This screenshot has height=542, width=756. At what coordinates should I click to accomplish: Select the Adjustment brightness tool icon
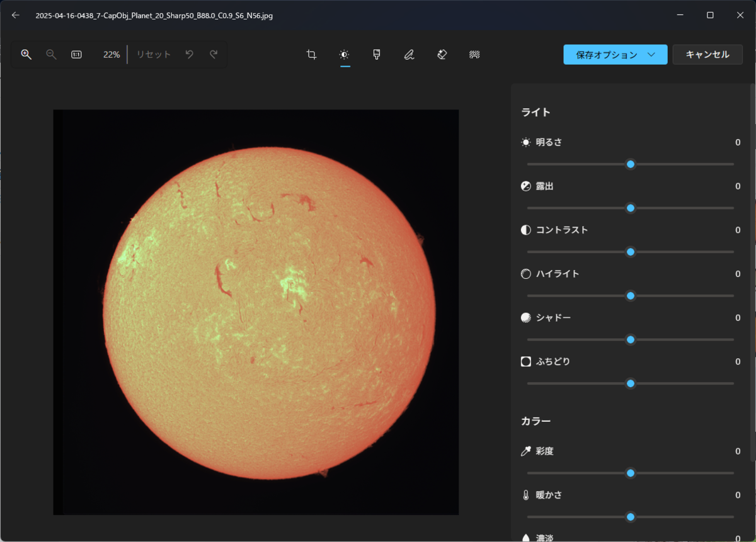pyautogui.click(x=344, y=55)
